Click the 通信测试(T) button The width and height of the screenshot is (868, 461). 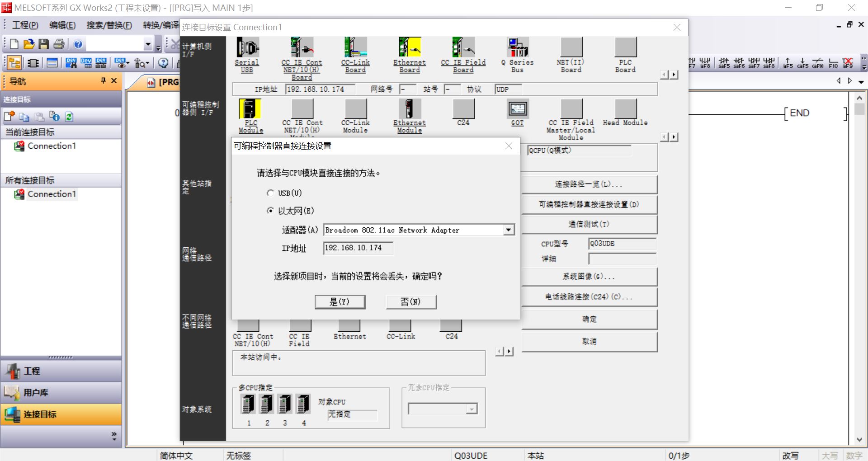[x=589, y=224]
